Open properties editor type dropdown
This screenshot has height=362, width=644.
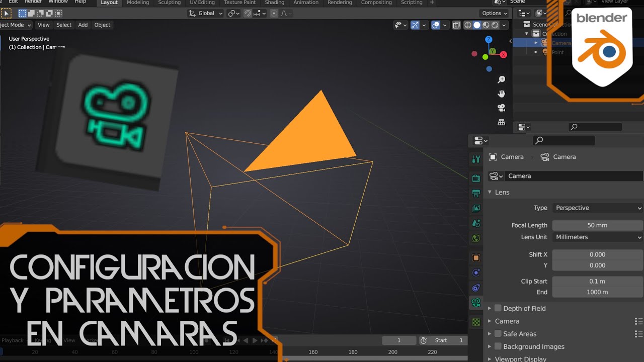[481, 141]
